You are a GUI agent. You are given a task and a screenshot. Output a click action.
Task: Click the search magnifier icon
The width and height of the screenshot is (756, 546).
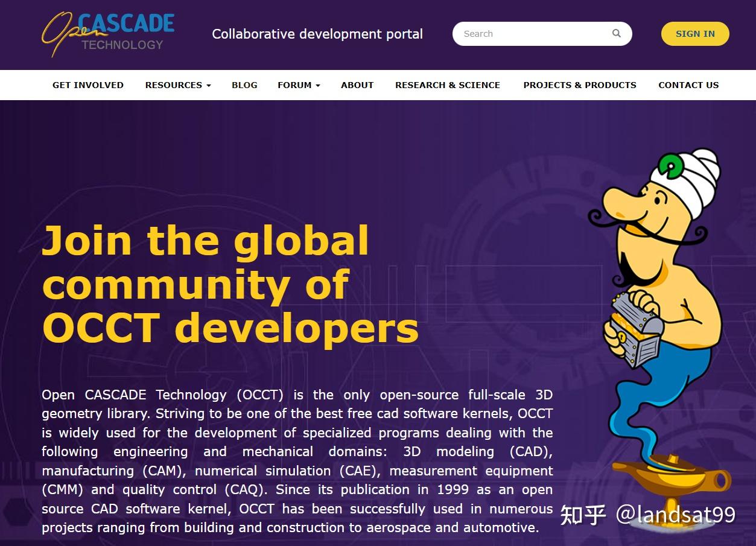[x=616, y=33]
